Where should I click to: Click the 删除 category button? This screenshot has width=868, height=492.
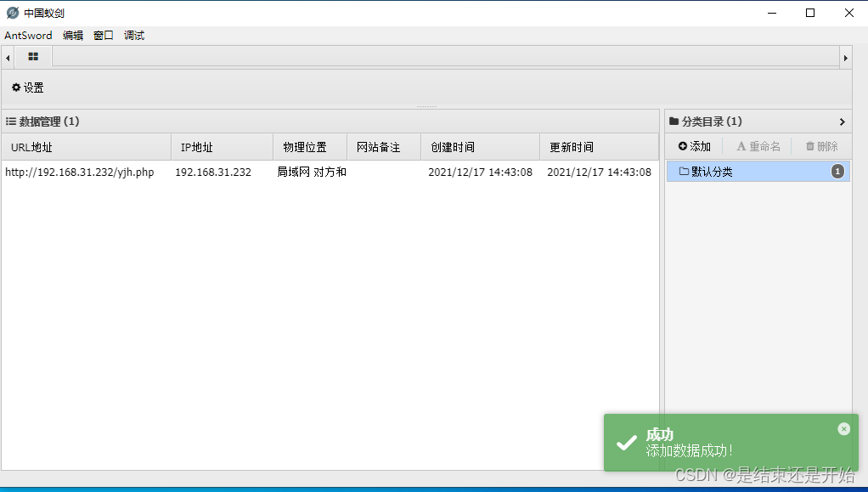[821, 146]
